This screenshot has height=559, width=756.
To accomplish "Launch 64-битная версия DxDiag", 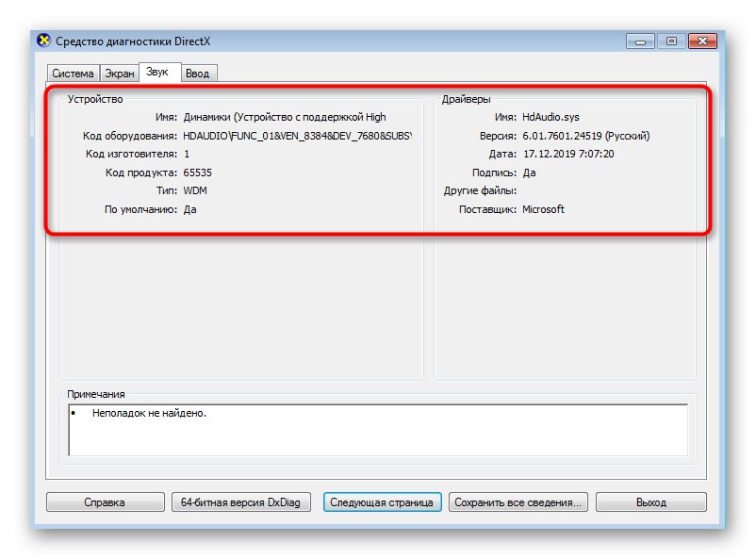I will coord(240,502).
